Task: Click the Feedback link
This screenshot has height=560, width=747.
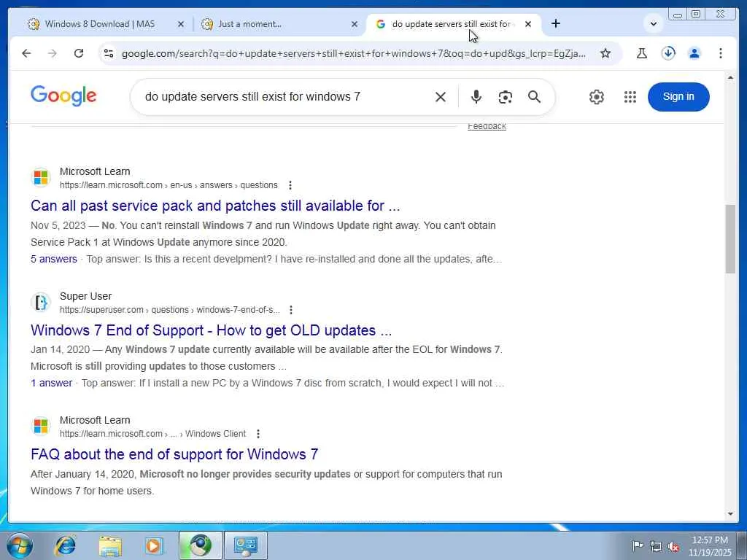Action: coord(487,127)
